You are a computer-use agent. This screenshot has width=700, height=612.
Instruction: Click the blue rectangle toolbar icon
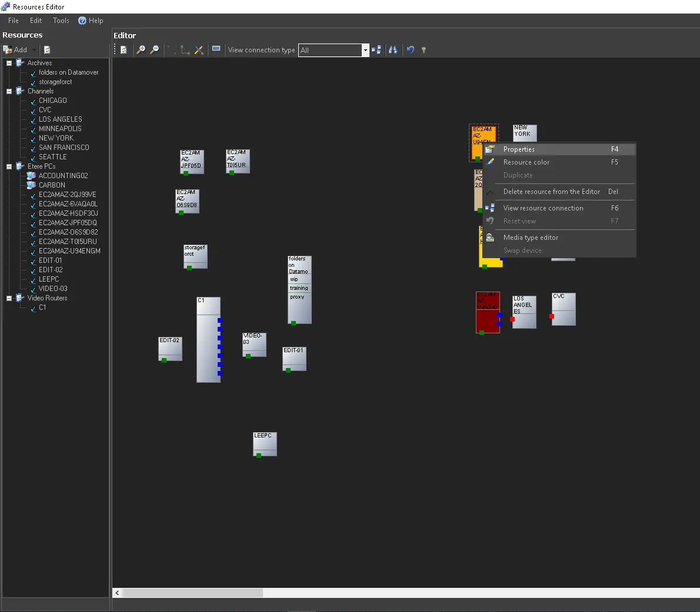tap(216, 49)
